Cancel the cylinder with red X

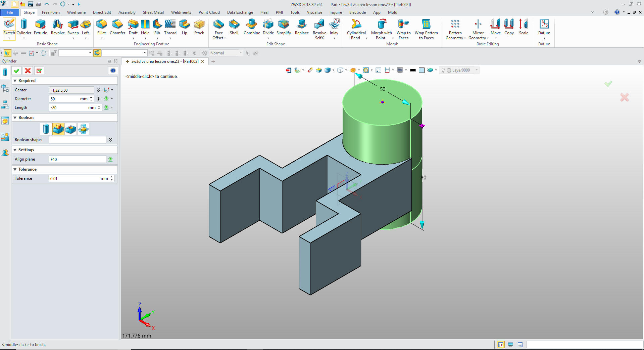click(x=28, y=71)
